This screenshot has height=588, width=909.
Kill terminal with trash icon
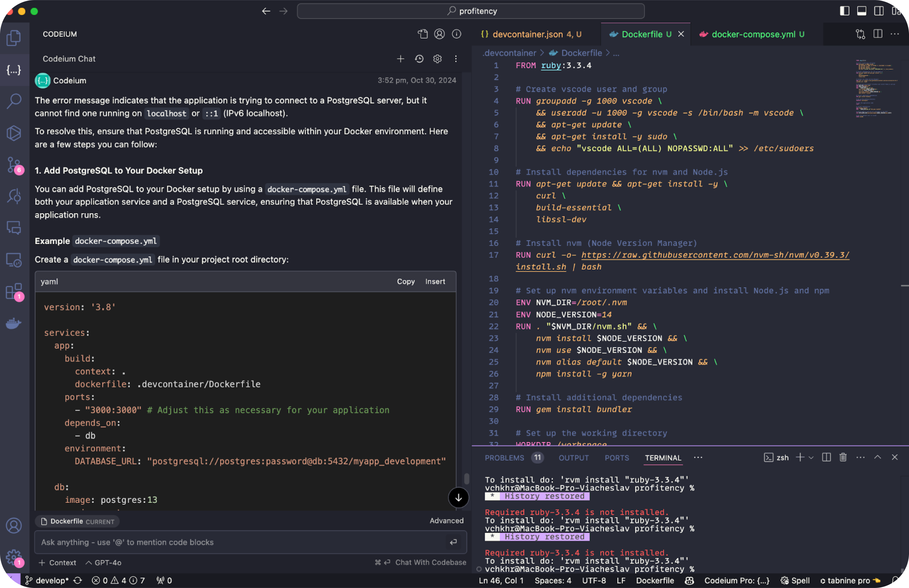coord(843,457)
